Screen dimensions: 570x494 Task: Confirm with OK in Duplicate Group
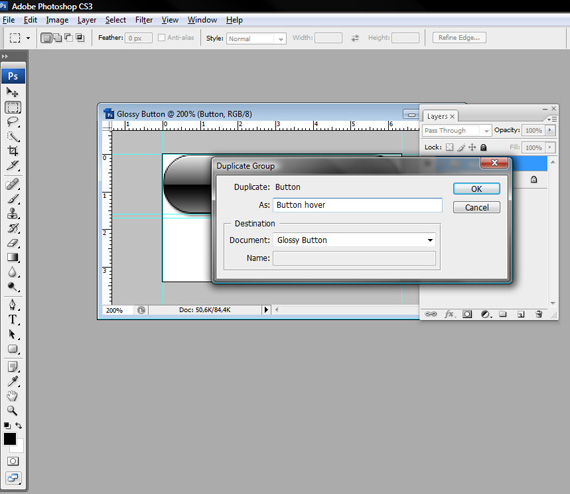tap(476, 189)
